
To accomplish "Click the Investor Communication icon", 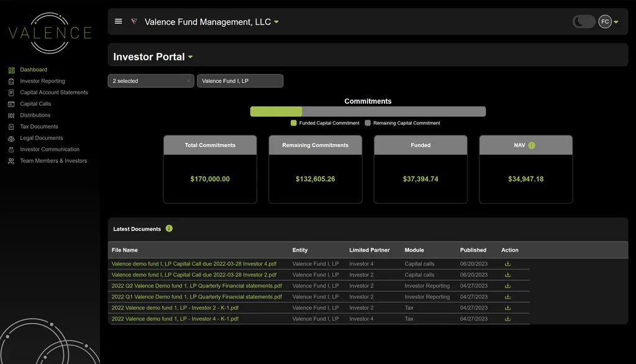I will point(11,150).
